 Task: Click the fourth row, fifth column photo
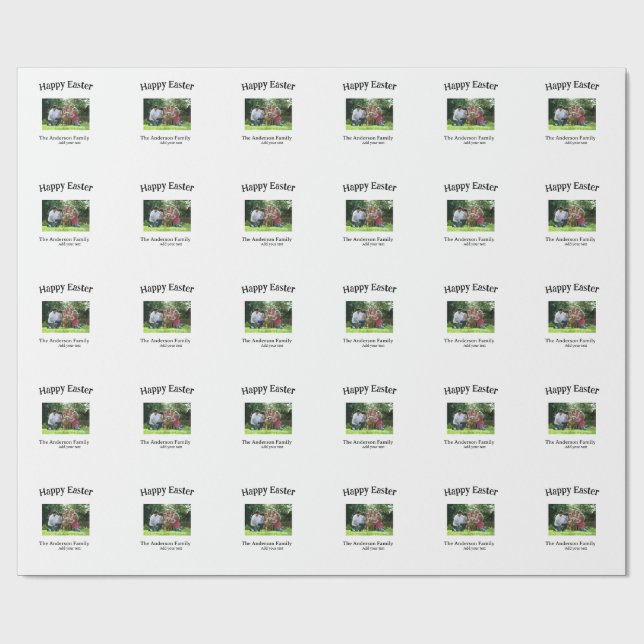470,417
